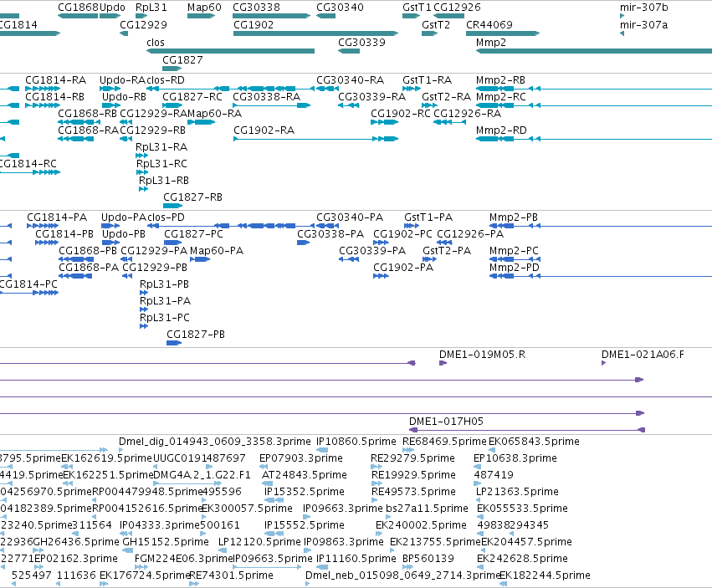Click the RpL31-RC transcript label

[x=161, y=165]
